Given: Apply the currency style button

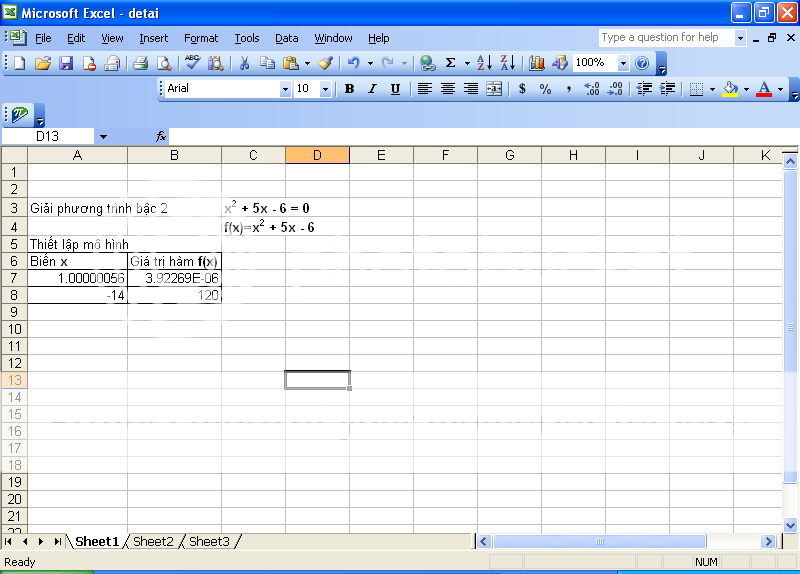Looking at the screenshot, I should pos(522,89).
